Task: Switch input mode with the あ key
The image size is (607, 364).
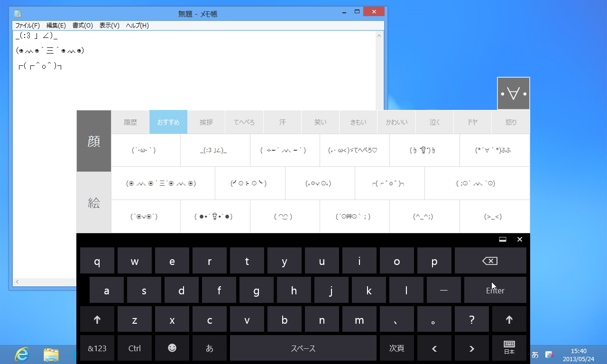Action: pyautogui.click(x=209, y=348)
